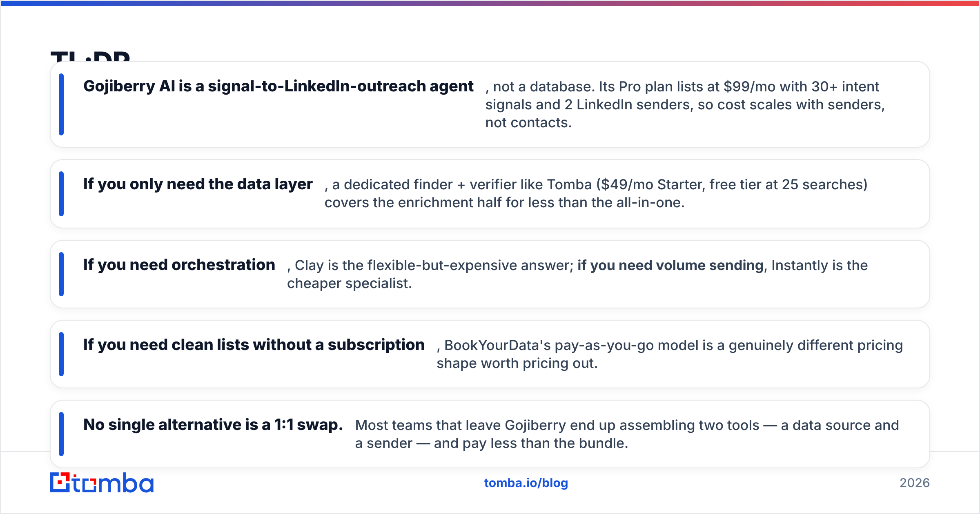
Task: Click the 'Most teams that leave Gojiberry' text
Action: point(627,434)
